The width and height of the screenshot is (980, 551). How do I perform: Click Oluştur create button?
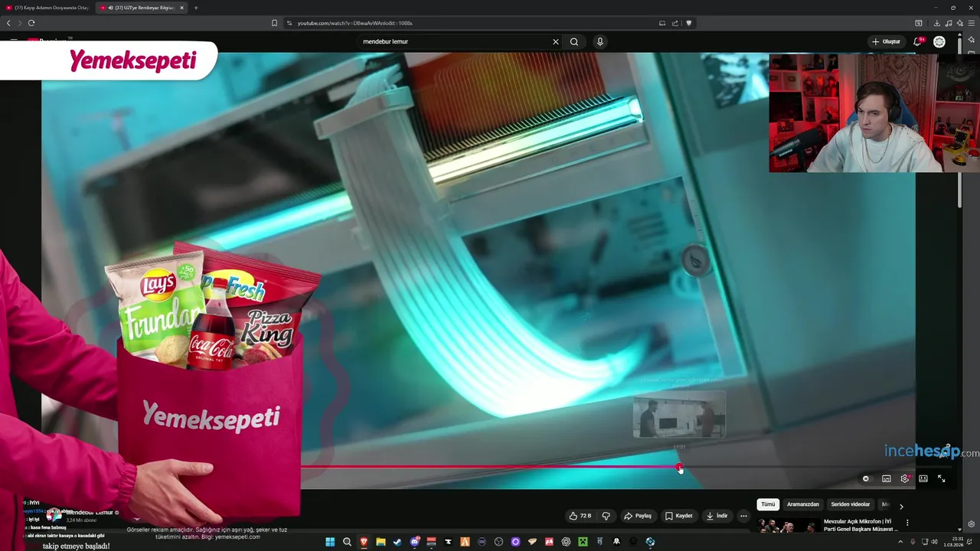click(x=887, y=41)
